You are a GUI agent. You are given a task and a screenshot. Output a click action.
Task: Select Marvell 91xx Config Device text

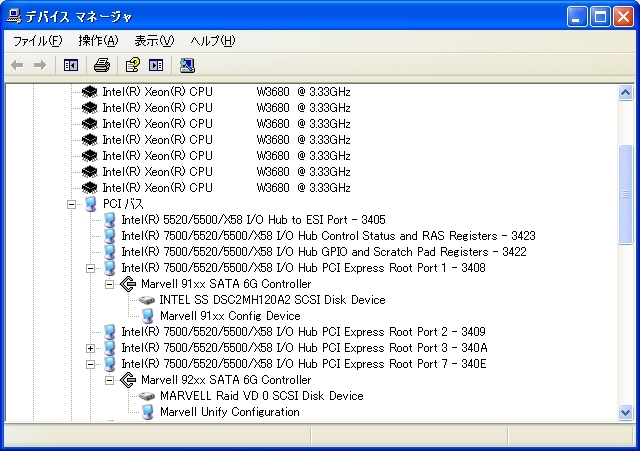pyautogui.click(x=230, y=316)
